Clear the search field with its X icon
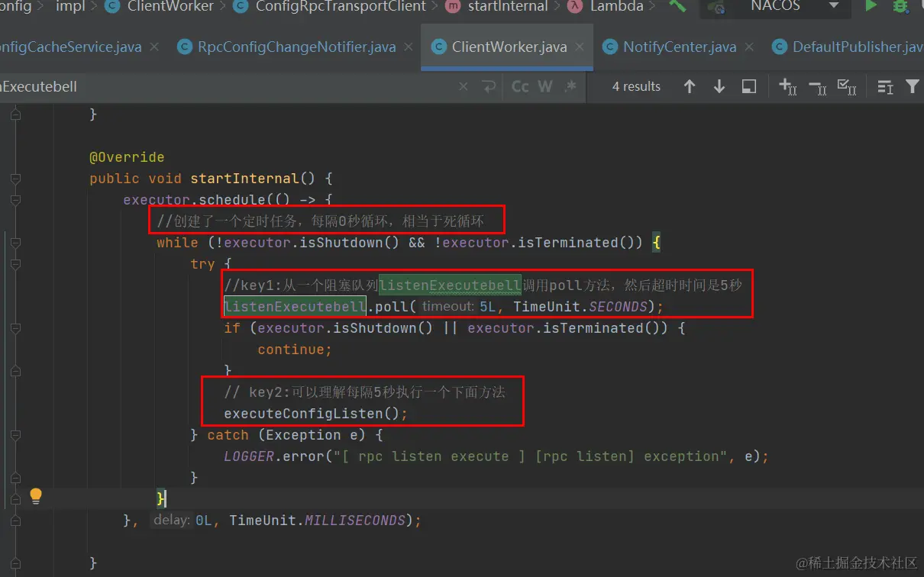This screenshot has width=924, height=577. [464, 86]
